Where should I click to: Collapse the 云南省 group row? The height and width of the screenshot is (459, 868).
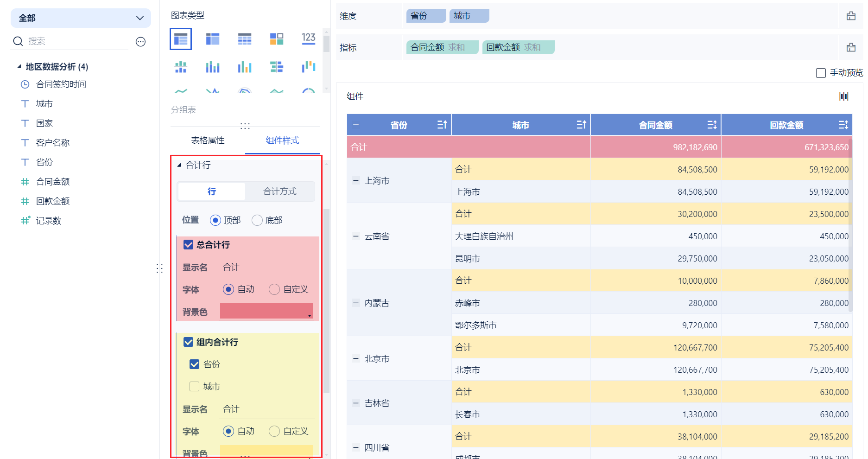pyautogui.click(x=356, y=236)
